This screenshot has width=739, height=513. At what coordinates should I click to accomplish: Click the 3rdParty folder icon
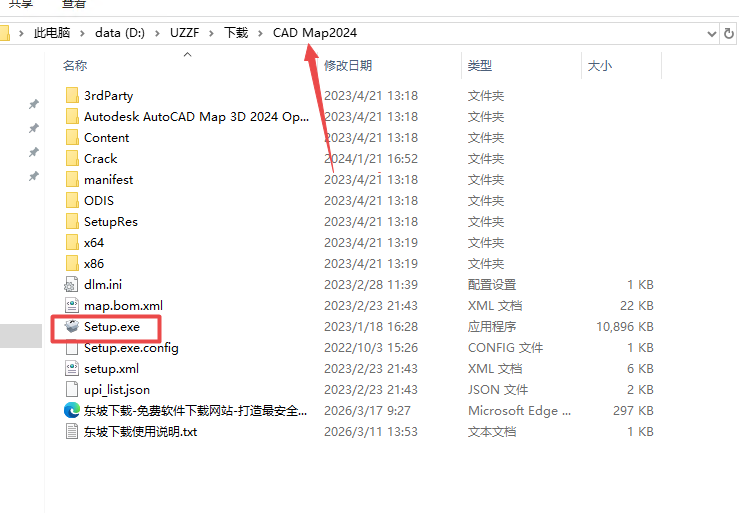click(x=71, y=96)
